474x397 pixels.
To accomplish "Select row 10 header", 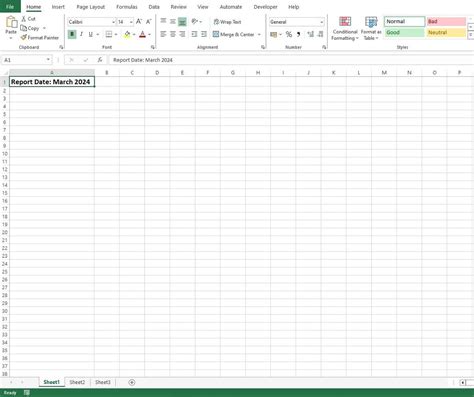I will pyautogui.click(x=5, y=154).
